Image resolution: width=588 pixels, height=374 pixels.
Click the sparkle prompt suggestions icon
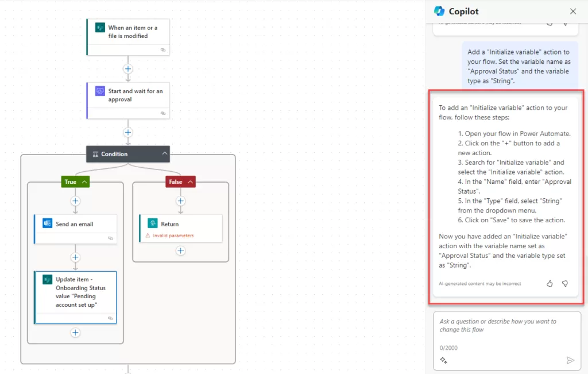click(x=443, y=360)
